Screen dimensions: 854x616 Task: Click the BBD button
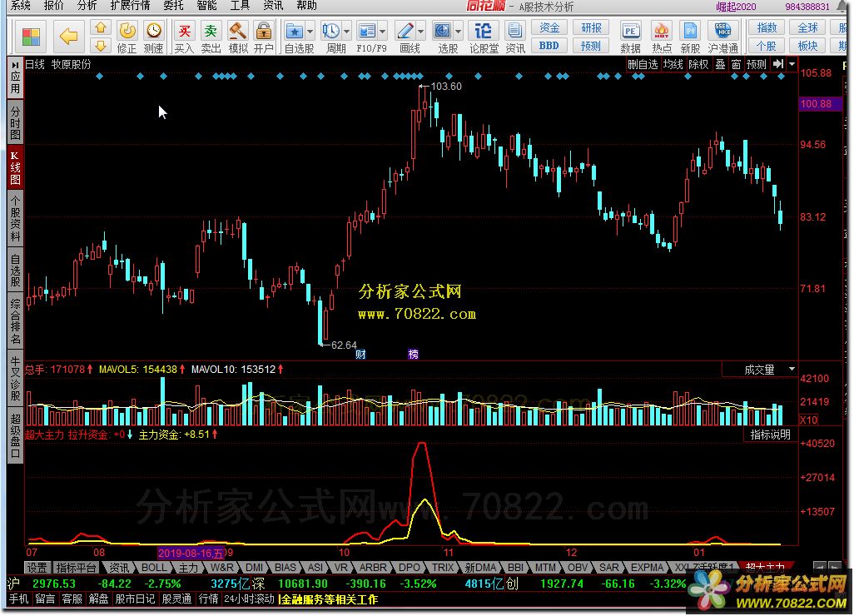pyautogui.click(x=549, y=46)
